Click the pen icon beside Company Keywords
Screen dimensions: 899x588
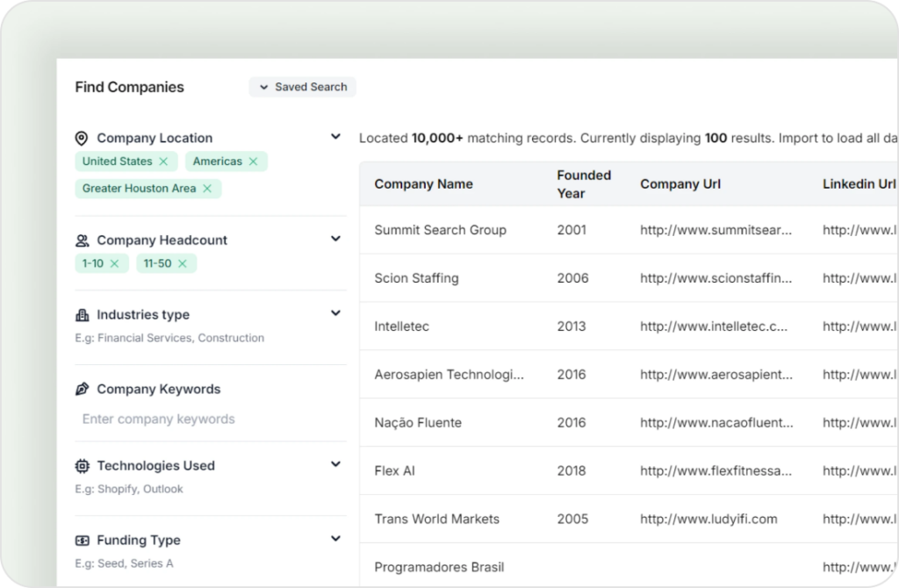[83, 389]
